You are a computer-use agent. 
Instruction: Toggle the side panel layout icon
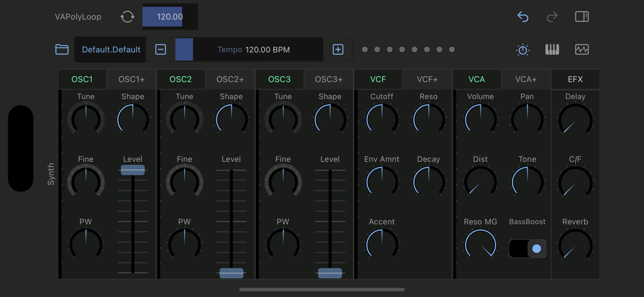coord(582,17)
